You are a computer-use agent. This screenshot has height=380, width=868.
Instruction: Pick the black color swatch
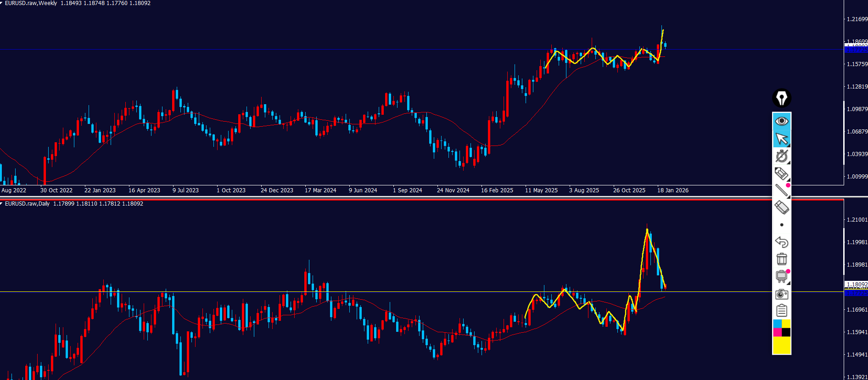point(786,332)
